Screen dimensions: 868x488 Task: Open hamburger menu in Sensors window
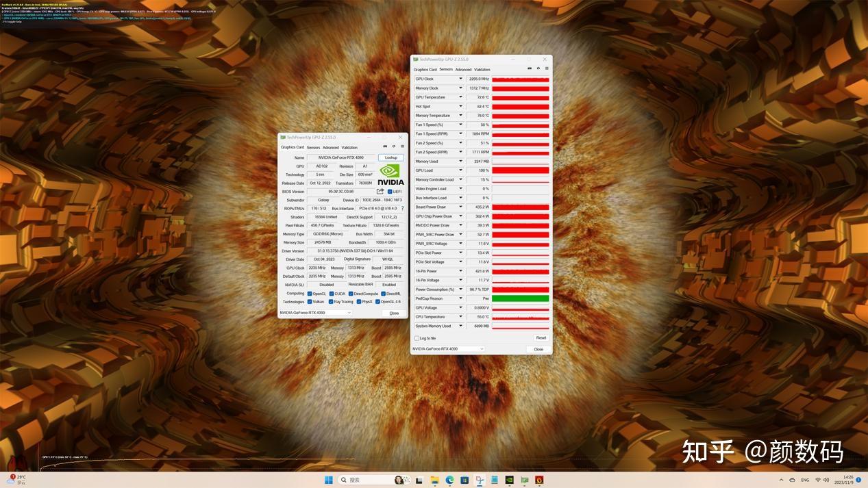547,68
